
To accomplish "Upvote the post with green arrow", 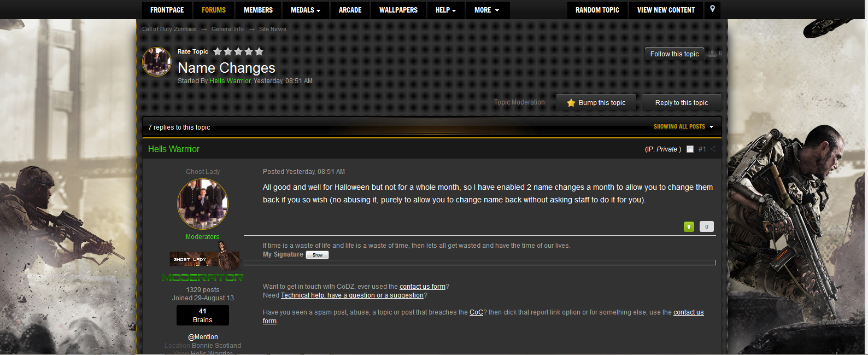I will point(689,226).
